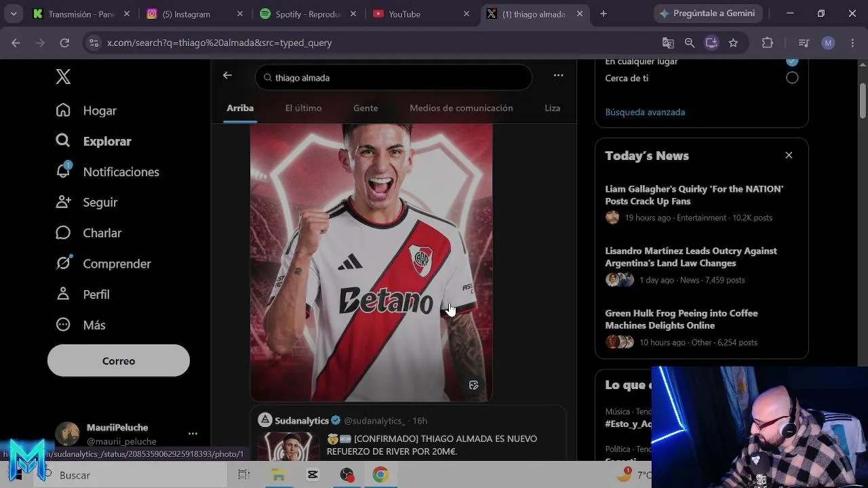Click the Windows taskbar Buscar search box
Viewport: 868px width, 488px height.
pyautogui.click(x=131, y=475)
